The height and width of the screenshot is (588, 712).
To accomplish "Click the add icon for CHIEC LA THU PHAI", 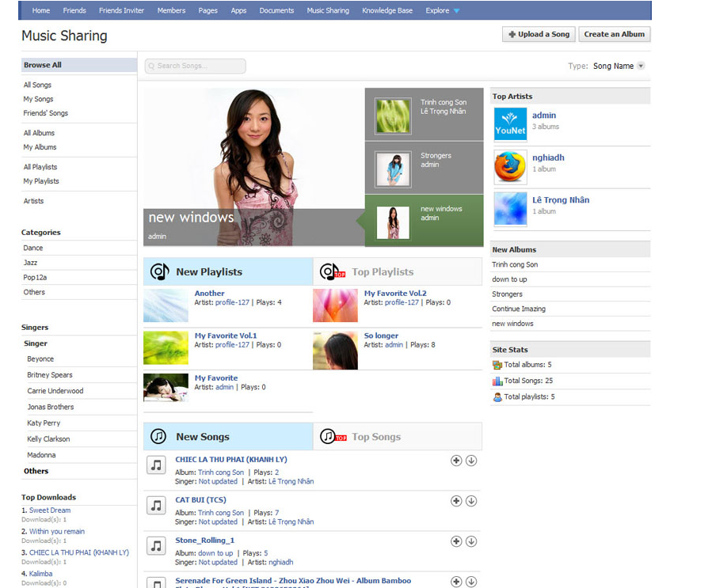I will pyautogui.click(x=456, y=461).
